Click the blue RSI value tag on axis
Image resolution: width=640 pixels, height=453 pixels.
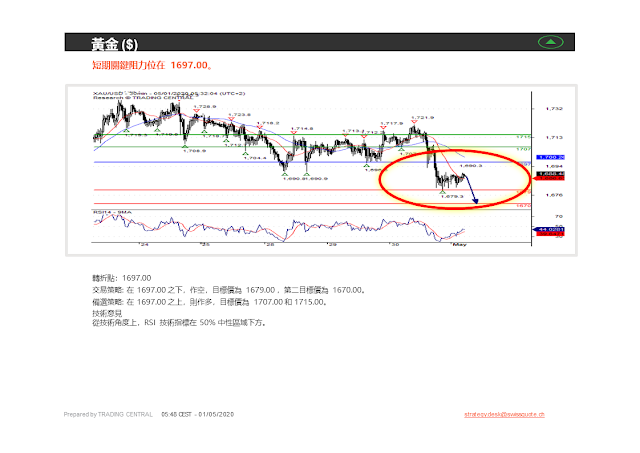pos(549,229)
